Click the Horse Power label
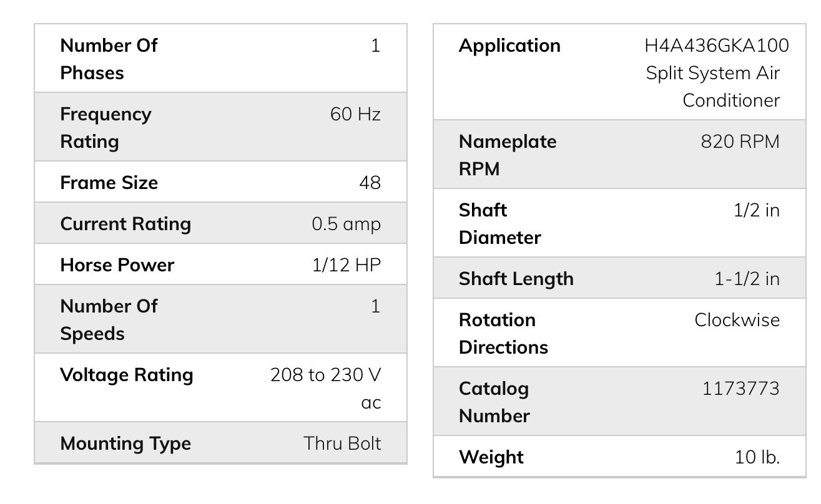 117,265
